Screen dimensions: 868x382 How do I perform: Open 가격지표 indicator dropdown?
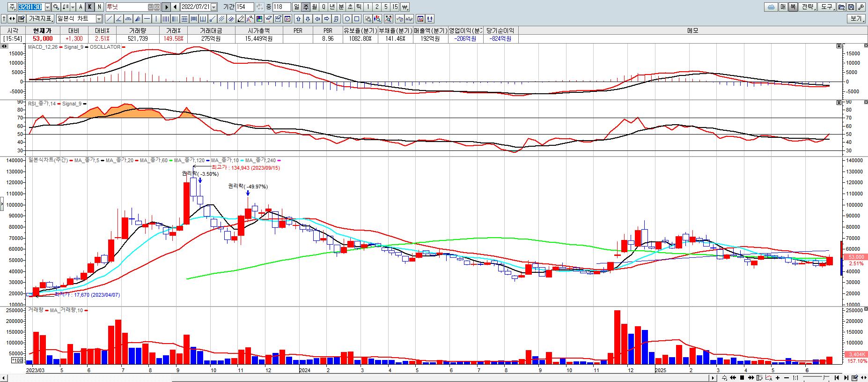(x=41, y=19)
